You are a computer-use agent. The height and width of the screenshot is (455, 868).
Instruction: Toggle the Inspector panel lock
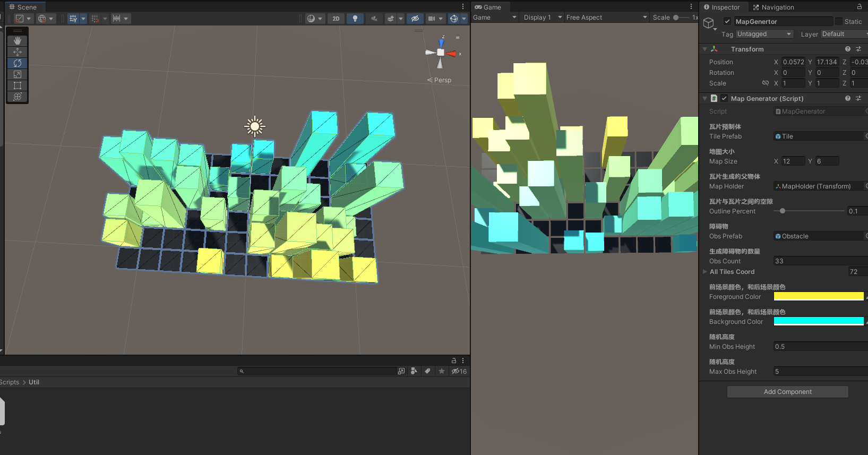[860, 7]
